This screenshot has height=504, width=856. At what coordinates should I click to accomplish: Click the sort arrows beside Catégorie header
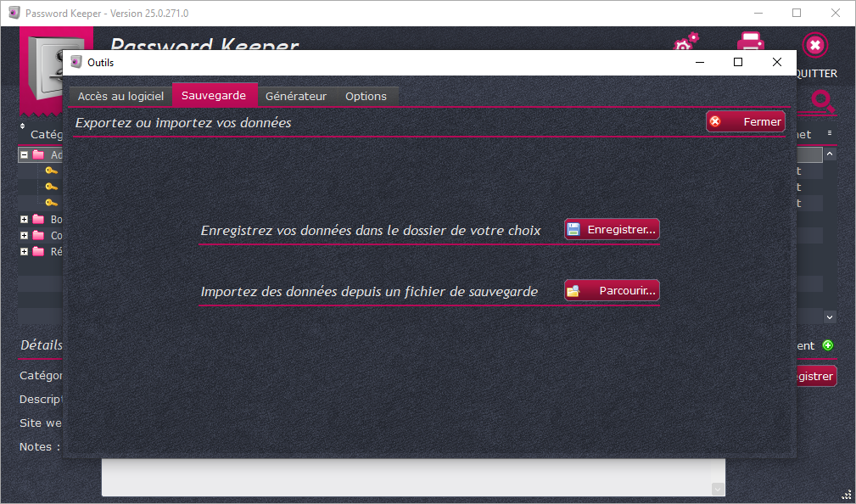click(x=22, y=126)
